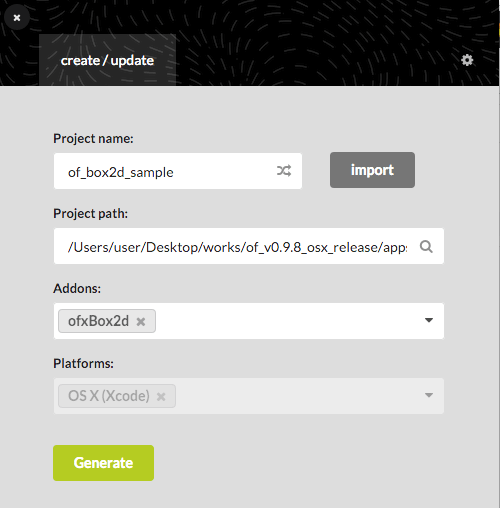Screen dimensions: 500x508
Task: Remove the ofxBox2d addon tag
Action: pos(141,322)
